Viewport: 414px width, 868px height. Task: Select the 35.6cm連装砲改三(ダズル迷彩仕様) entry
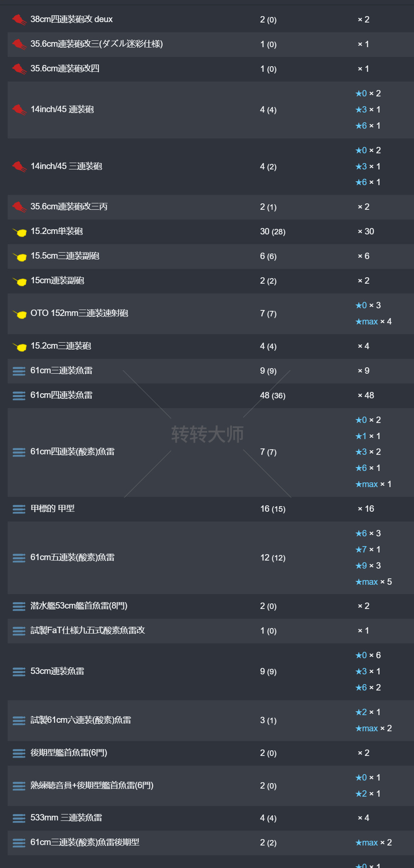point(96,44)
